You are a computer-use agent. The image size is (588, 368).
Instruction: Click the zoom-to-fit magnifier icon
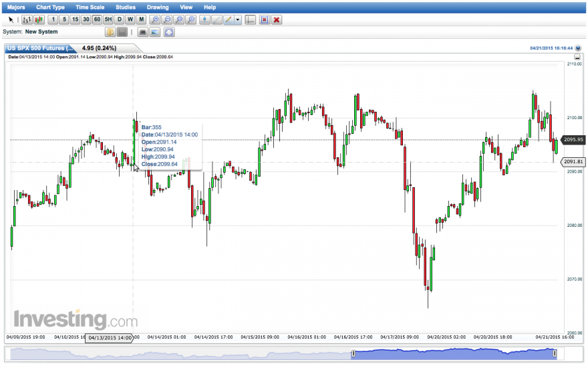(179, 20)
